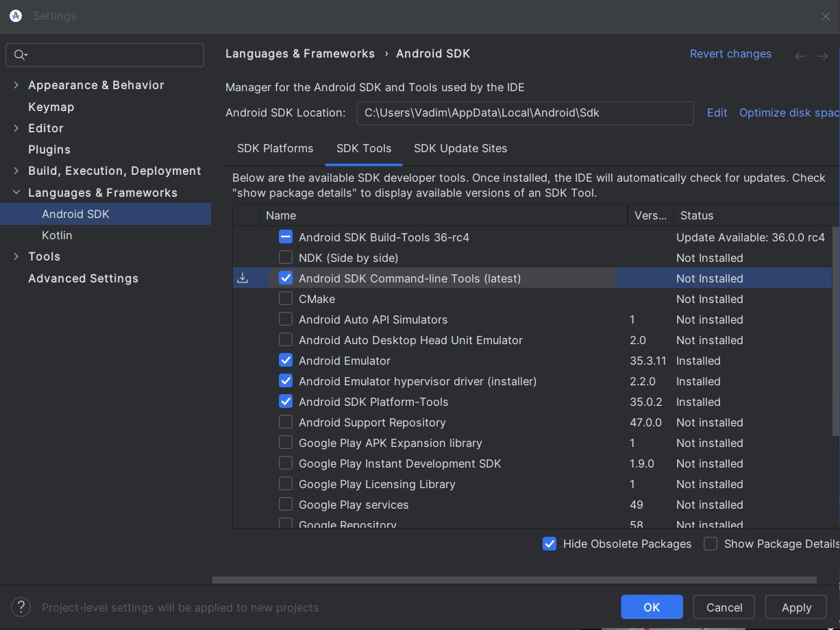The width and height of the screenshot is (840, 630).
Task: Enable Google Play APK Expansion library
Action: tap(286, 443)
